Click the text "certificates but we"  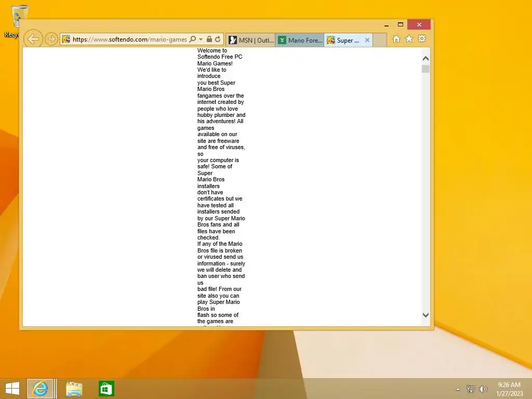[220, 198]
